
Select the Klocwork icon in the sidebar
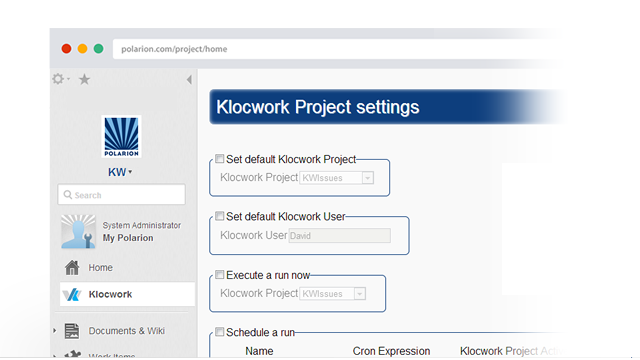(x=72, y=294)
